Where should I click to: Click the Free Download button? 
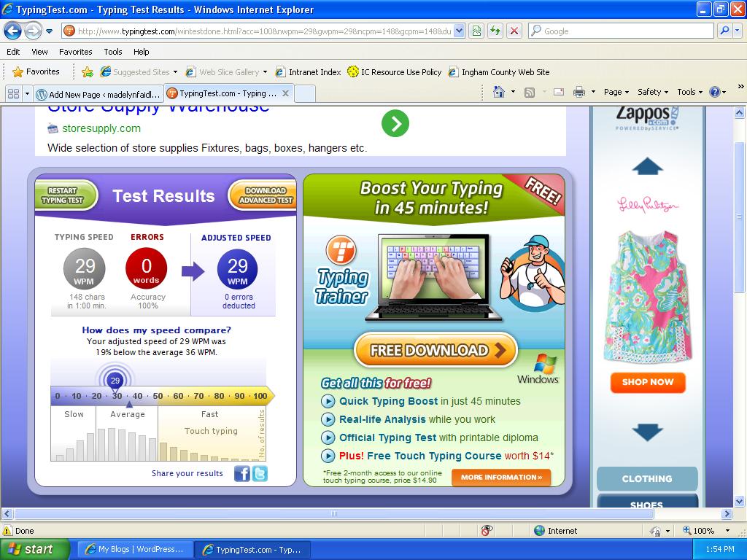[x=436, y=351]
